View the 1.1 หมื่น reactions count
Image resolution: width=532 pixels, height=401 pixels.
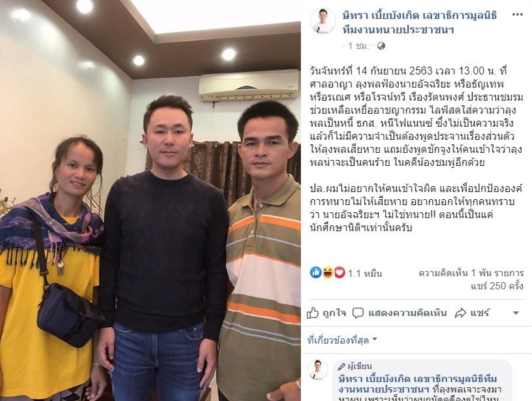click(x=365, y=274)
